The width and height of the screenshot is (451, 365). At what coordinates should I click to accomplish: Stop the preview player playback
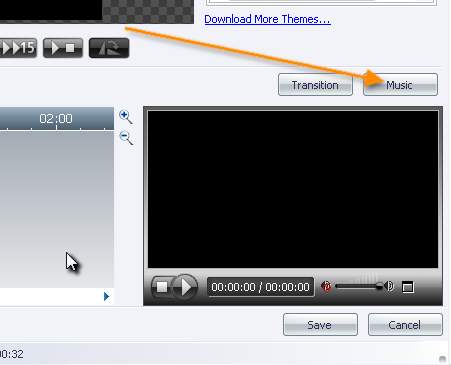point(162,287)
